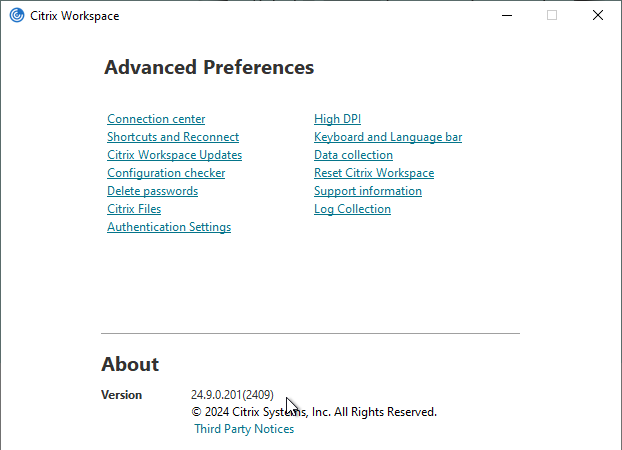
Task: Close the Citrix Workspace window
Action: point(597,15)
